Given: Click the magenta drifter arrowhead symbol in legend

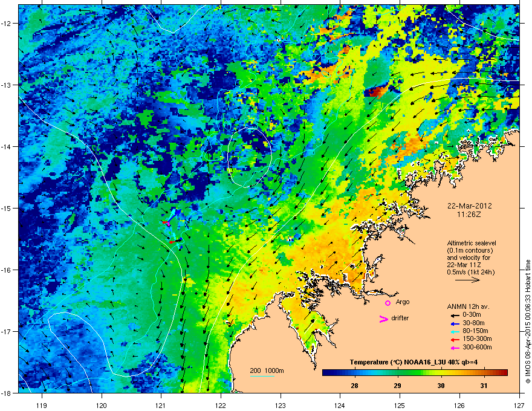Looking at the screenshot, I should [383, 319].
